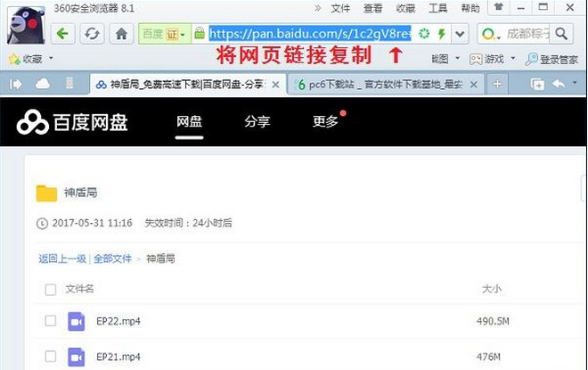Click the green compatibility mode spinner icon
The image size is (588, 370).
click(424, 33)
